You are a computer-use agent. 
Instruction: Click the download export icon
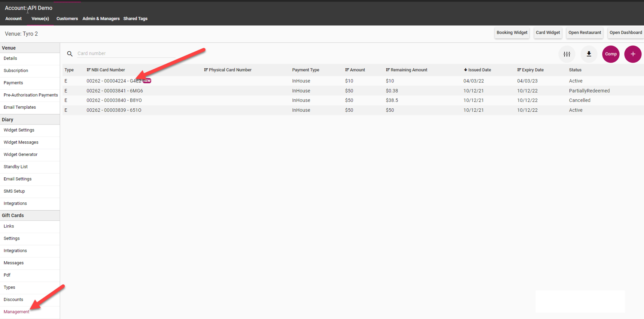tap(589, 54)
